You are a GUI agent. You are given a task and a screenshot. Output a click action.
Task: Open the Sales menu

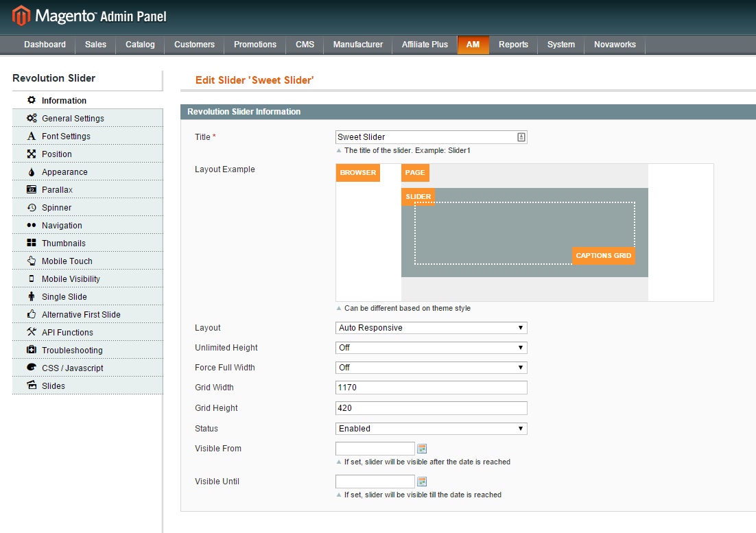pyautogui.click(x=95, y=45)
